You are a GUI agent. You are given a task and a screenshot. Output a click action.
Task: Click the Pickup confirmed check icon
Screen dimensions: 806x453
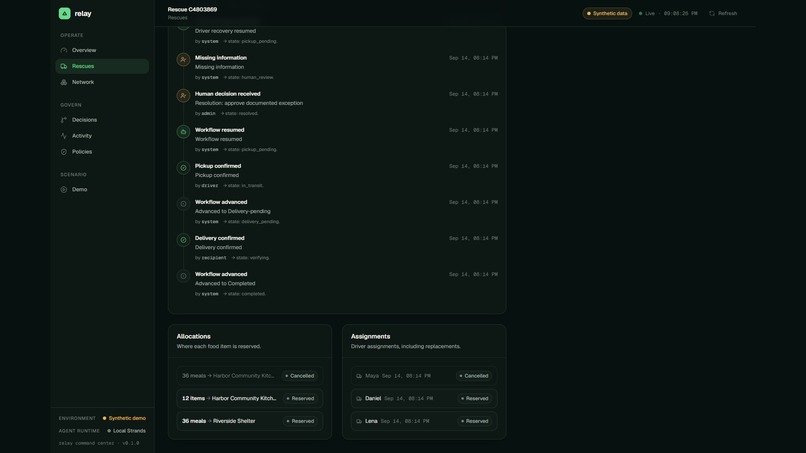coord(183,168)
